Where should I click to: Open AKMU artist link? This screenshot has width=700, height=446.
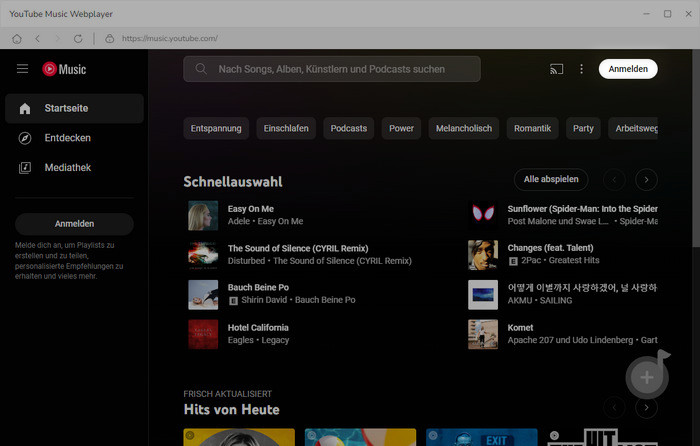pos(520,300)
